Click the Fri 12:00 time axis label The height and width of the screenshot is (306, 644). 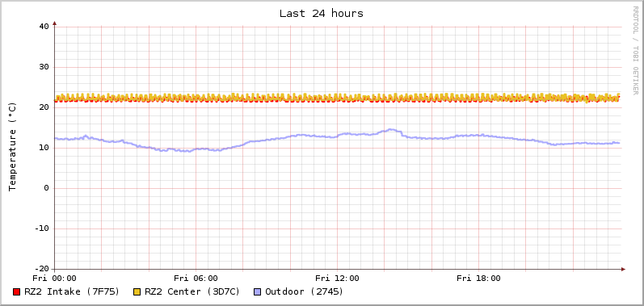[337, 279]
